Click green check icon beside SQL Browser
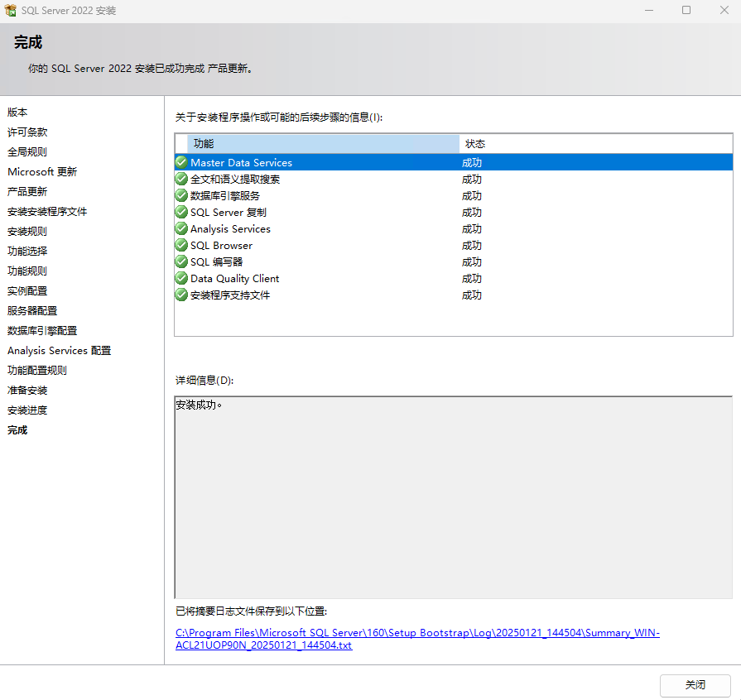This screenshot has width=741, height=700. click(x=181, y=245)
